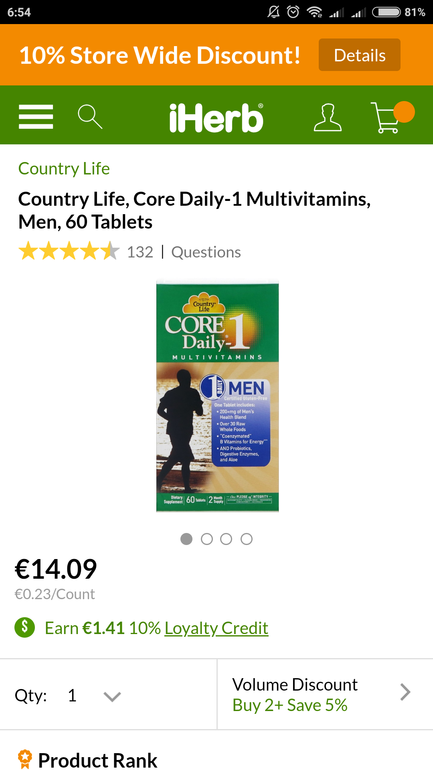Viewport: 433px width, 770px height.
Task: Open the hamburger navigation menu
Action: [36, 117]
